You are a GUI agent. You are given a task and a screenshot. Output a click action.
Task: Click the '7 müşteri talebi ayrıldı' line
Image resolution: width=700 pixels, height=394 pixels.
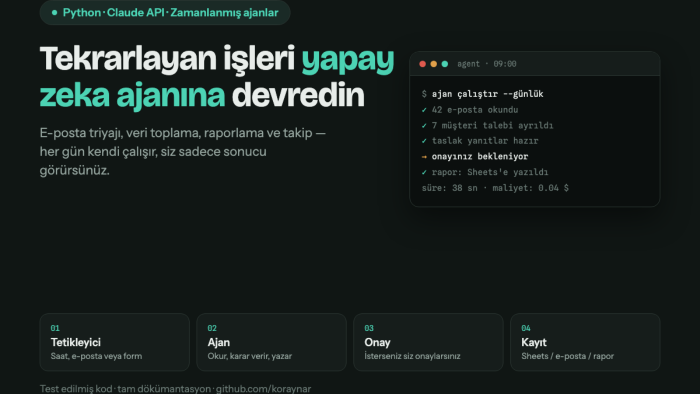click(x=492, y=125)
